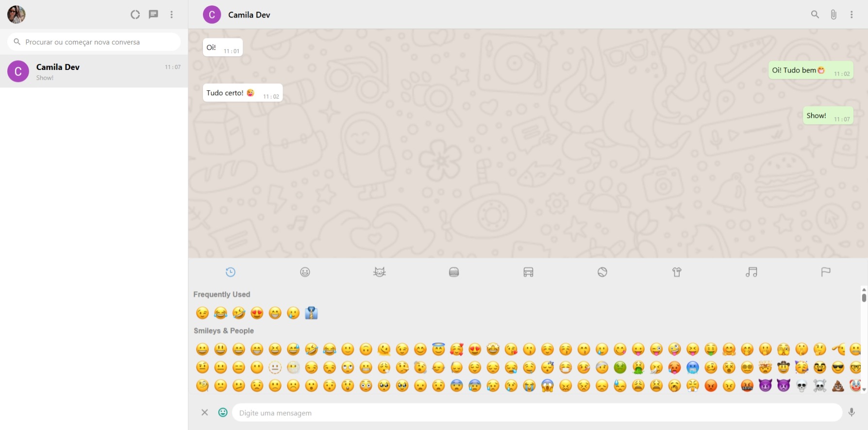
Task: Click the microphone voice message icon
Action: point(851,413)
